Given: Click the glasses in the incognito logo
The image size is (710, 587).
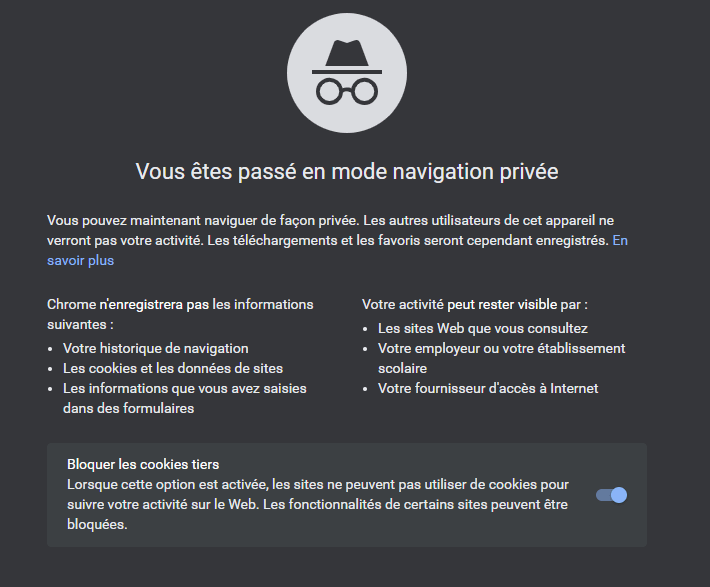Looking at the screenshot, I should (x=347, y=90).
